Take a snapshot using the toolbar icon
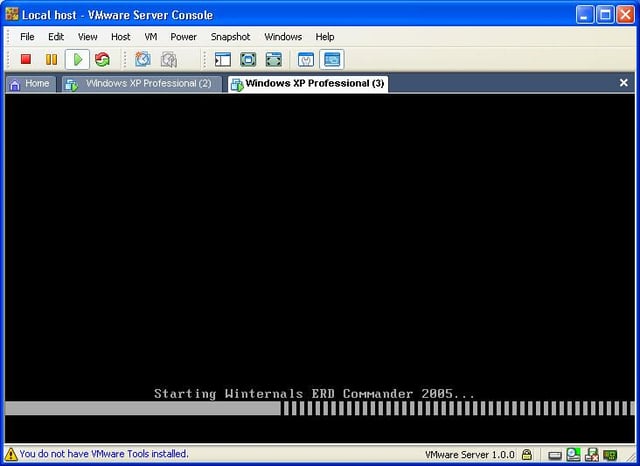 pos(143,60)
